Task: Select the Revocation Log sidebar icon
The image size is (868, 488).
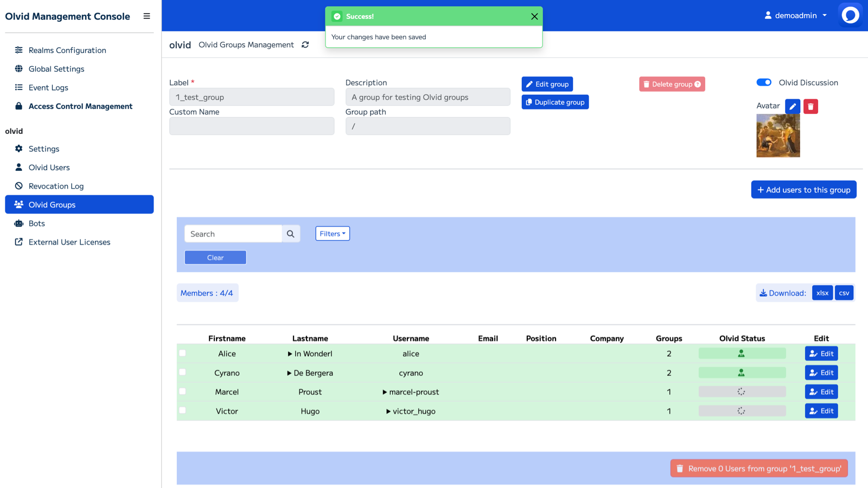Action: tap(18, 185)
